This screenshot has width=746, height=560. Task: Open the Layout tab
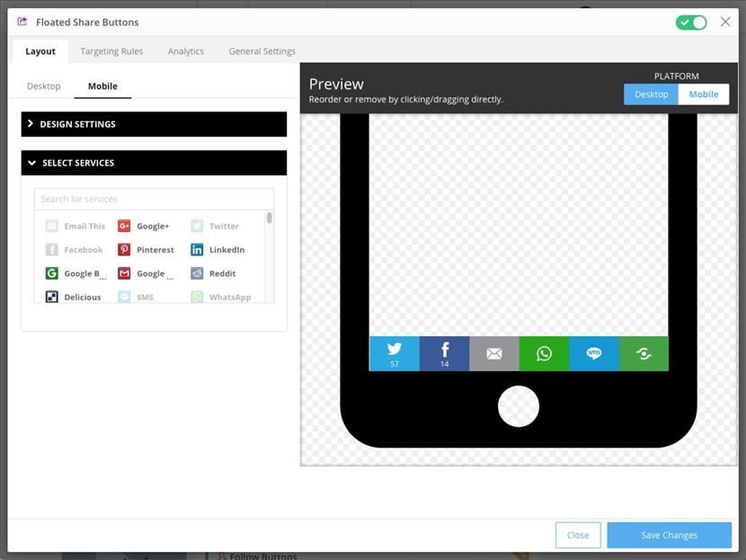(x=40, y=51)
